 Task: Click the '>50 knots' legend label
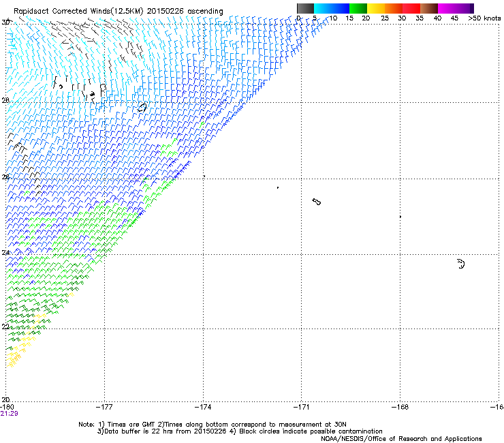coord(484,18)
